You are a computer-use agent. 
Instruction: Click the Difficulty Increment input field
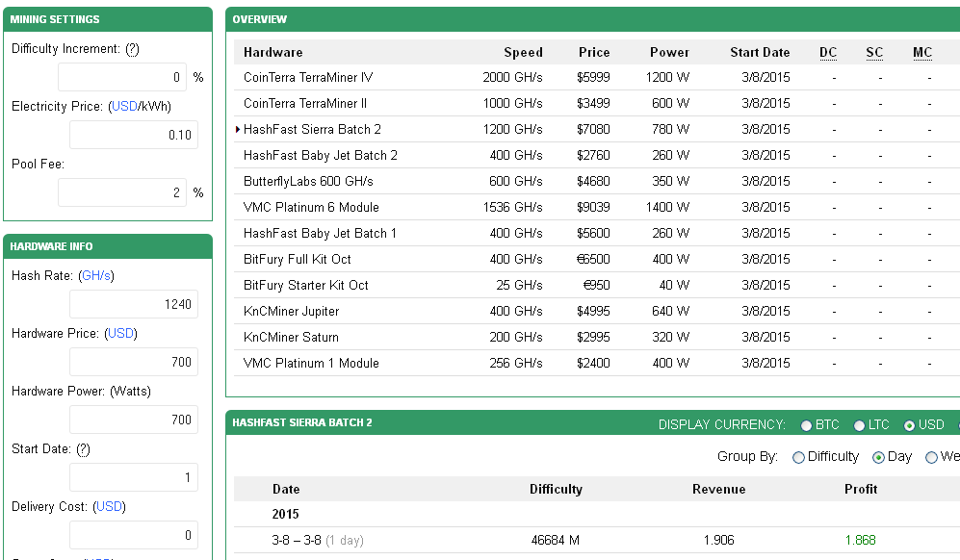(122, 77)
